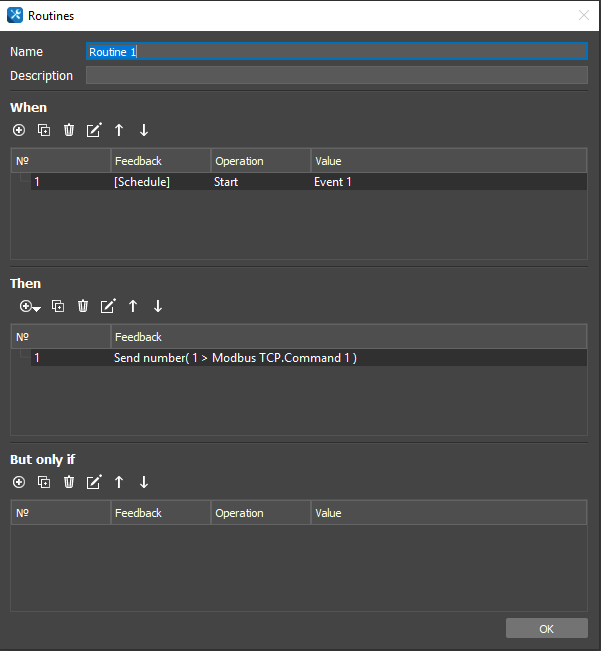
Task: Open the Then add-action dropdown
Action: coord(30,306)
